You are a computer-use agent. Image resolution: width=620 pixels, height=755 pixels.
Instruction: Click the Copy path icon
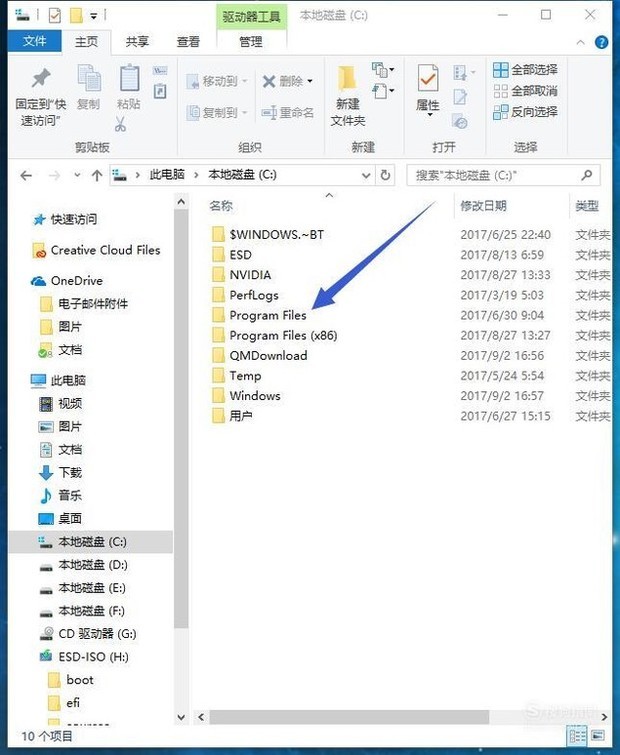160,71
